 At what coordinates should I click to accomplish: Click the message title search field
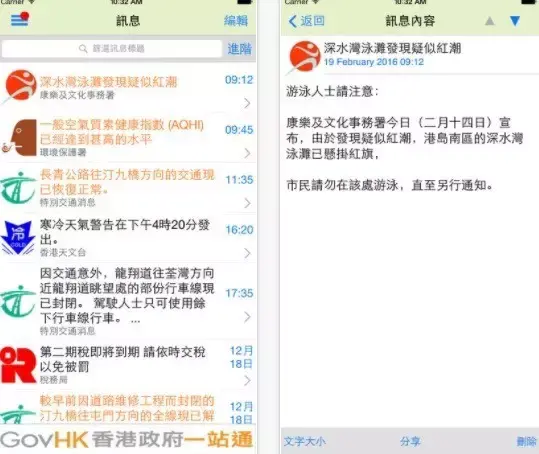click(112, 49)
